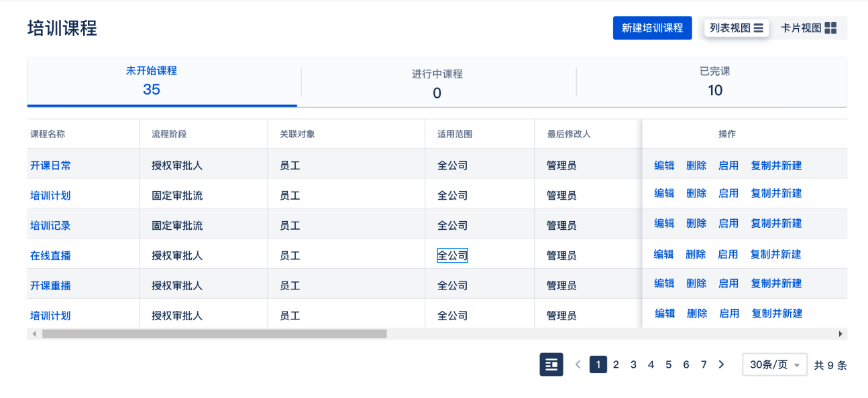Open the 开课日常 course link
Screen dimensions: 868x398
[x=50, y=165]
